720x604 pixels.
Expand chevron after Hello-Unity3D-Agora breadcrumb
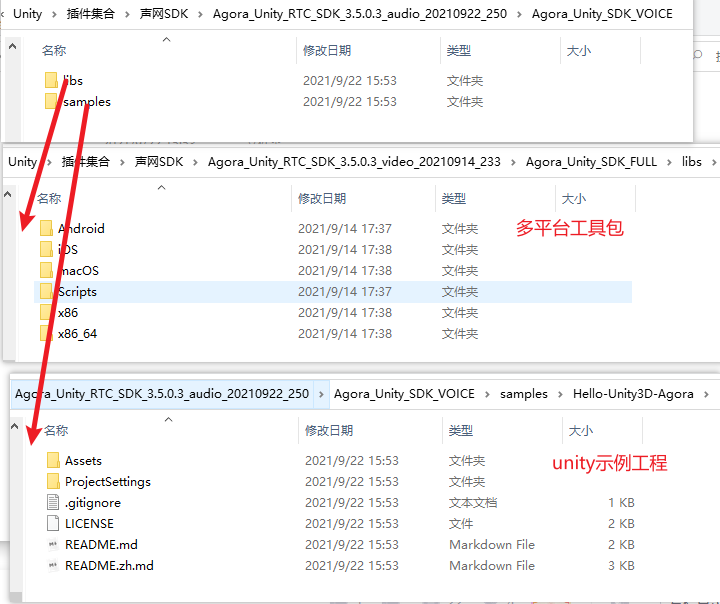706,395
